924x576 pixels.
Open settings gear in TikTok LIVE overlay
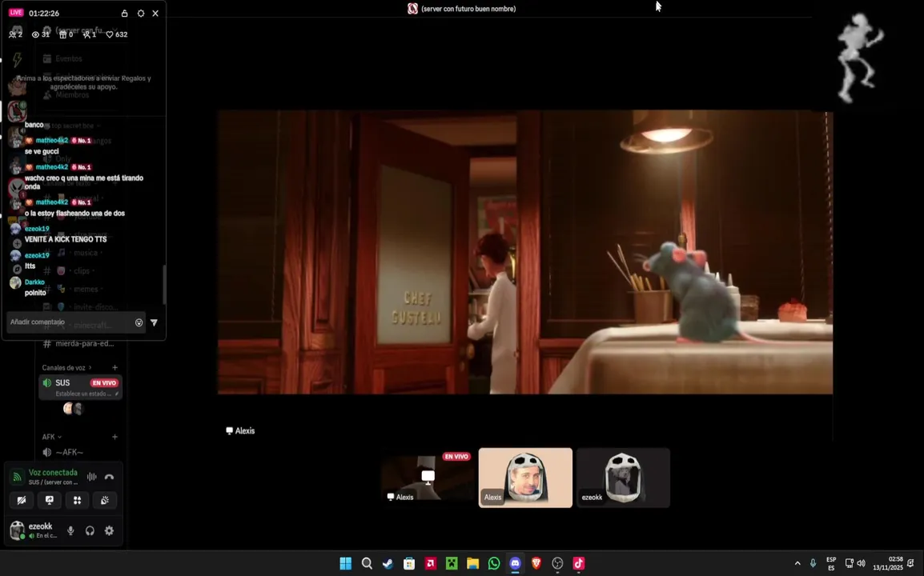141,13
